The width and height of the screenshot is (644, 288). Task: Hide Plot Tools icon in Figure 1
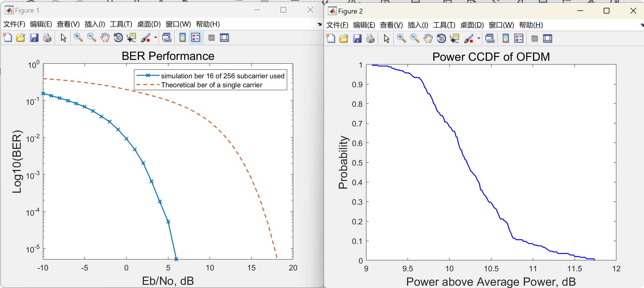212,38
